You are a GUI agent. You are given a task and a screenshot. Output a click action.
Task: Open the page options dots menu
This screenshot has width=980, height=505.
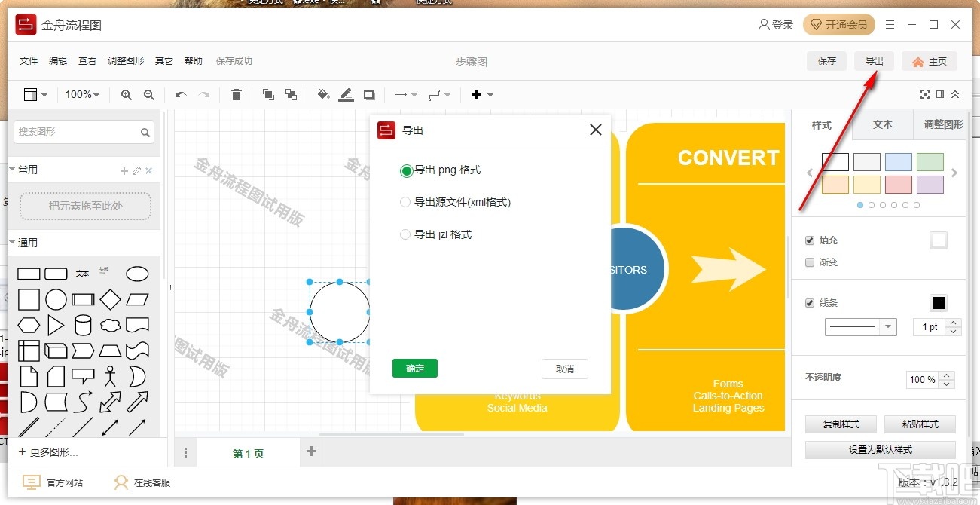click(185, 453)
